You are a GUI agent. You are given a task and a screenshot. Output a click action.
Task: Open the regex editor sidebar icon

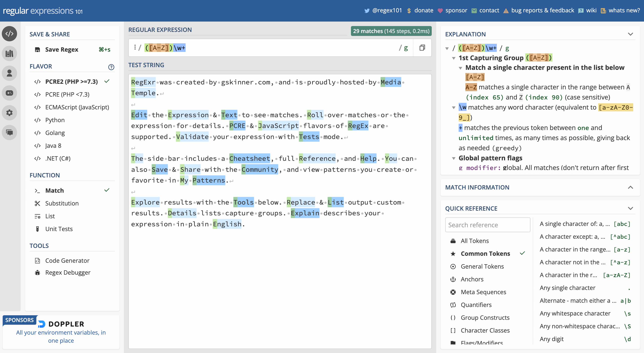(x=9, y=33)
